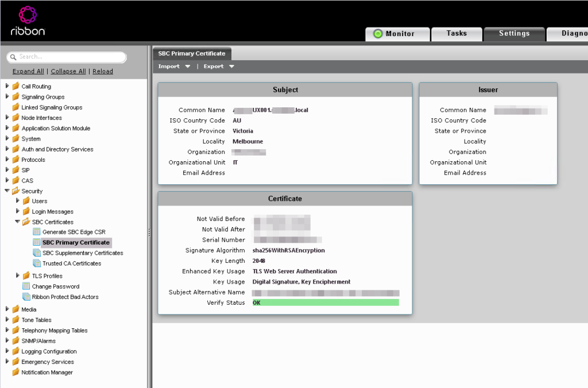Click the Login Messages folder icon
The image size is (588, 388).
coord(26,211)
